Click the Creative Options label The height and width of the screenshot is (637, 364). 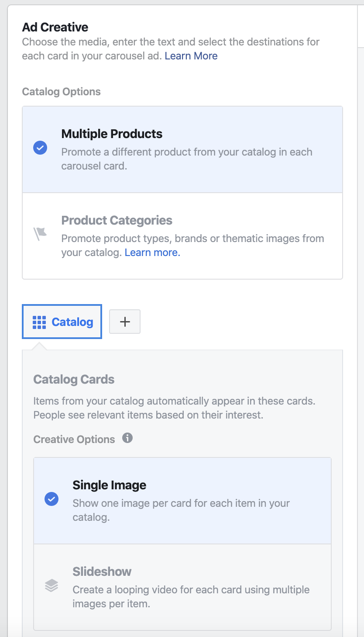[74, 440]
